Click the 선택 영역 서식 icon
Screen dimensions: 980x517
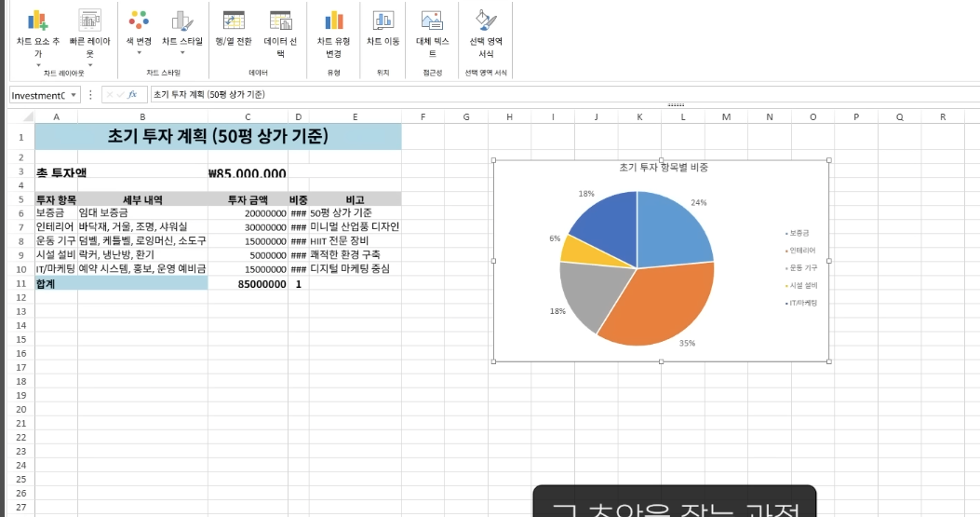[x=486, y=20]
